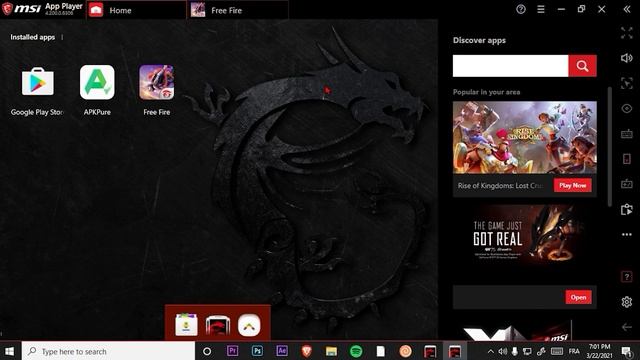Open Adobe Photoshop from taskbar

[x=257, y=351]
